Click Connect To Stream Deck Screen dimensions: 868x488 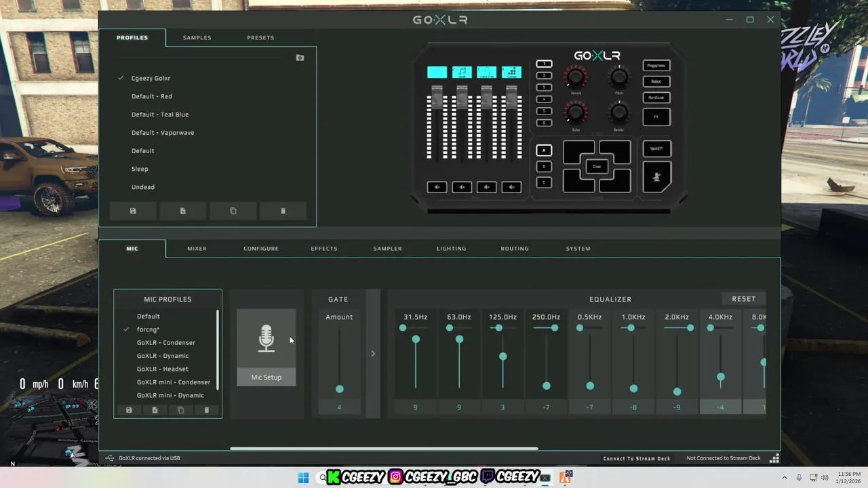coord(637,459)
